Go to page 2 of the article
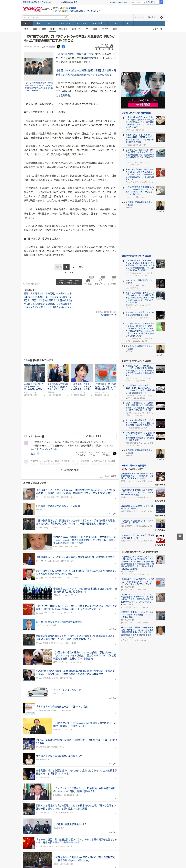186x868 pixels. [x=74, y=267]
